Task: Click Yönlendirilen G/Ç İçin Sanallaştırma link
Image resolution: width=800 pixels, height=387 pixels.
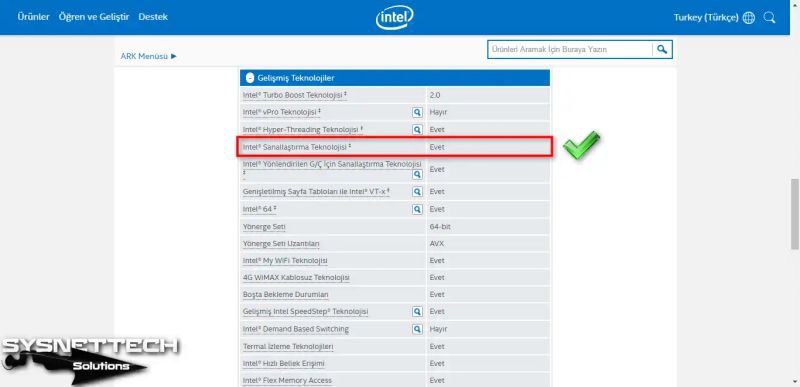Action: click(332, 164)
